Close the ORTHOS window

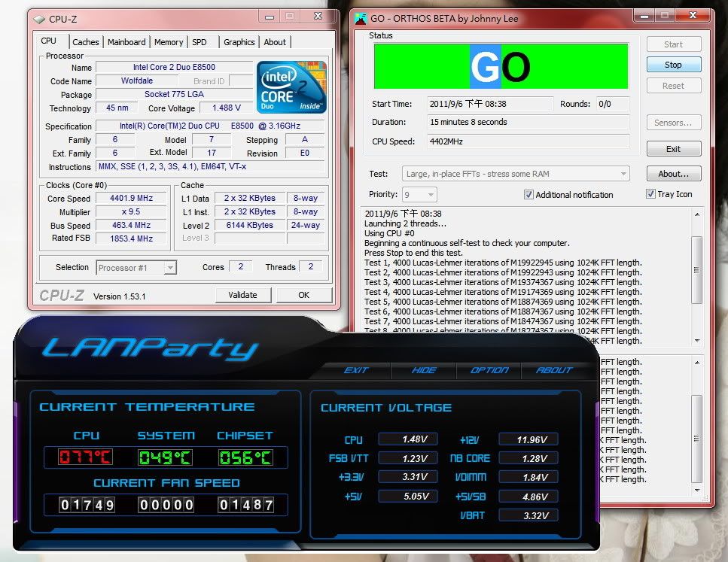click(x=693, y=15)
